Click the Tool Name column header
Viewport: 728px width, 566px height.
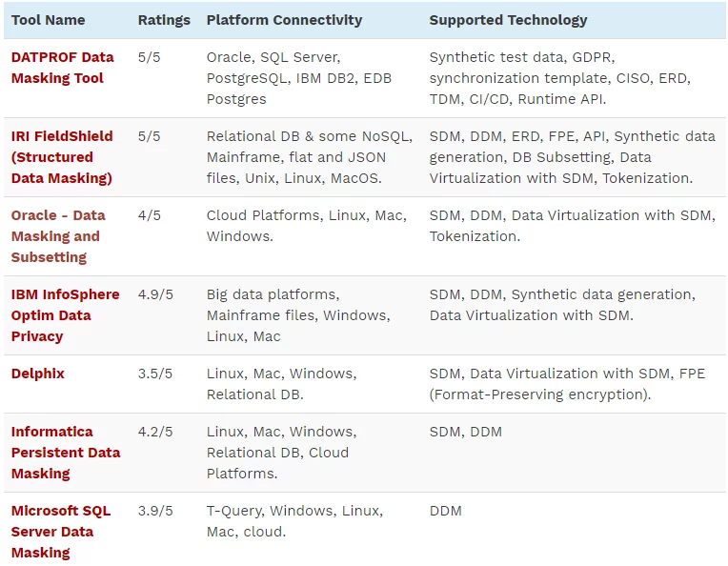tap(48, 20)
